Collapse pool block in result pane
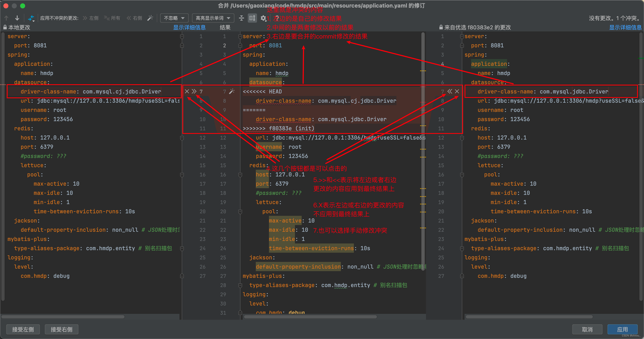 [x=240, y=212]
